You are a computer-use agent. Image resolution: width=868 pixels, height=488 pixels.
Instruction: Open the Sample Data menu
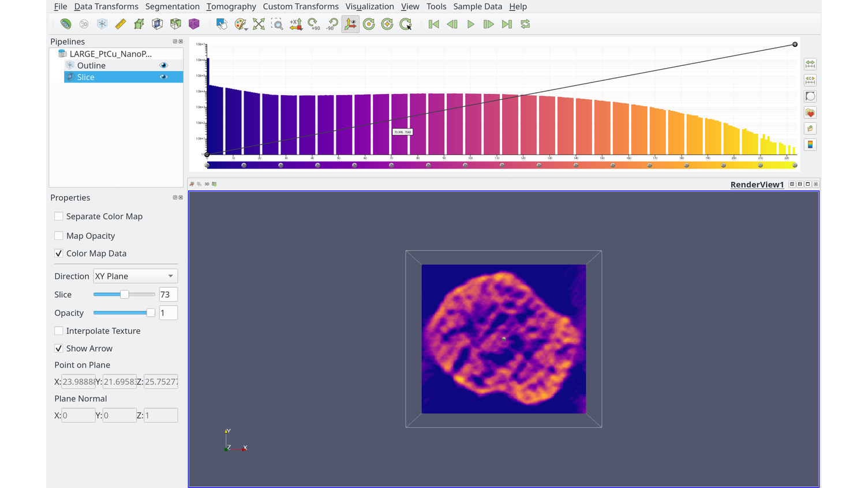(x=477, y=6)
